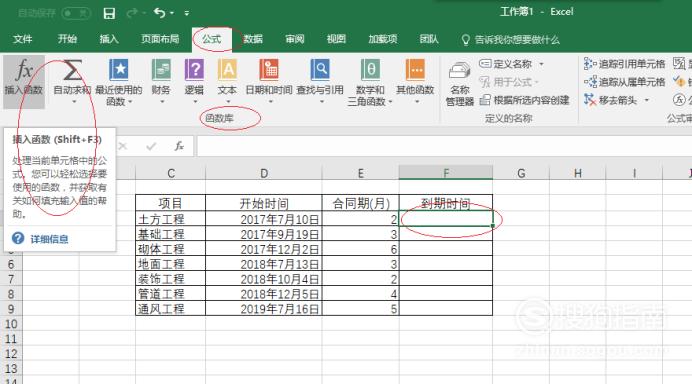Switch to the Insert tab
Image resolution: width=692 pixels, height=384 pixels.
pos(109,39)
